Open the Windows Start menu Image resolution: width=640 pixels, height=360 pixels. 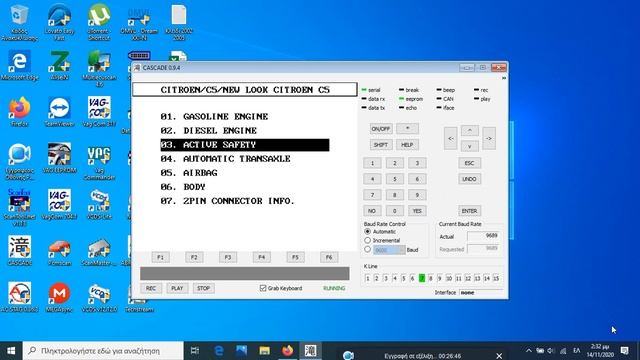coord(11,351)
